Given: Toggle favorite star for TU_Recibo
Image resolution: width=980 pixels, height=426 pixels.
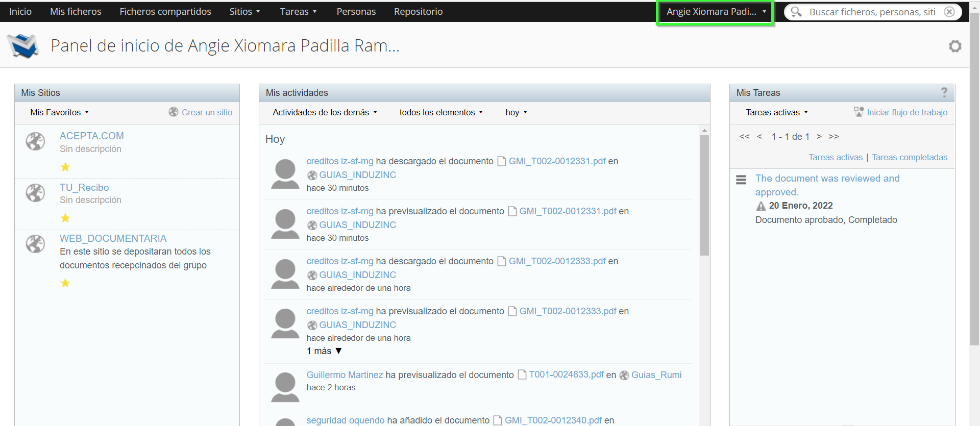Looking at the screenshot, I should [65, 218].
